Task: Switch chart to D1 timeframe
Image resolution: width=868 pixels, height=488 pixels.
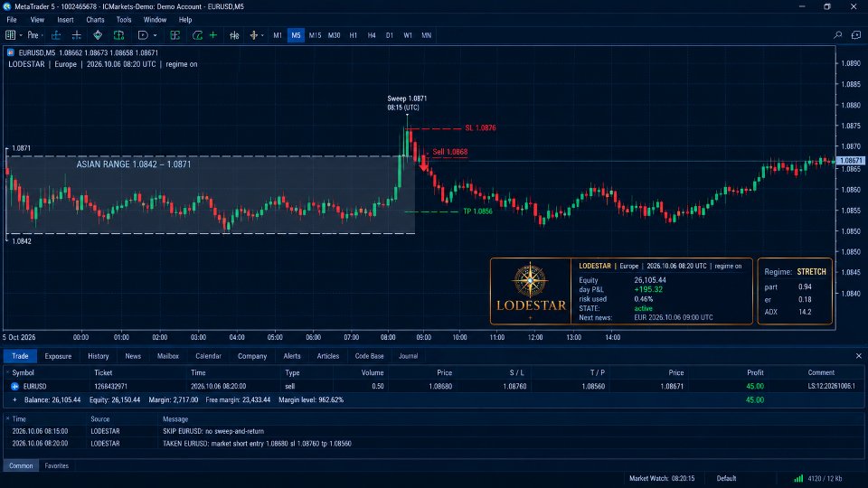Action: coord(390,35)
